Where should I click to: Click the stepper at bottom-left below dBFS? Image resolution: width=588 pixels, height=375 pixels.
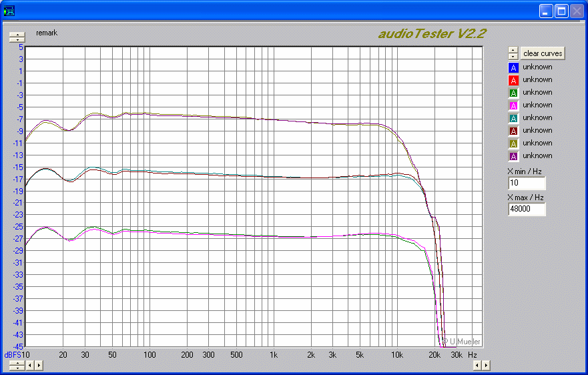(17, 365)
